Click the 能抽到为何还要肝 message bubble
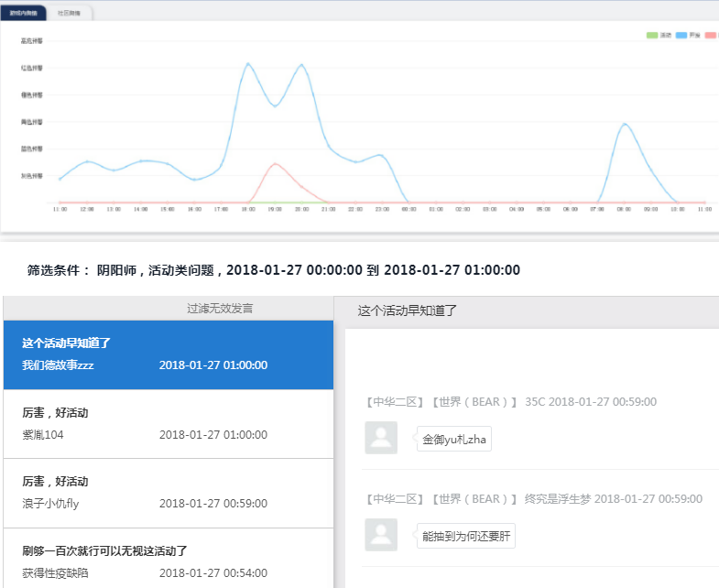Image resolution: width=719 pixels, height=588 pixels. click(x=465, y=536)
